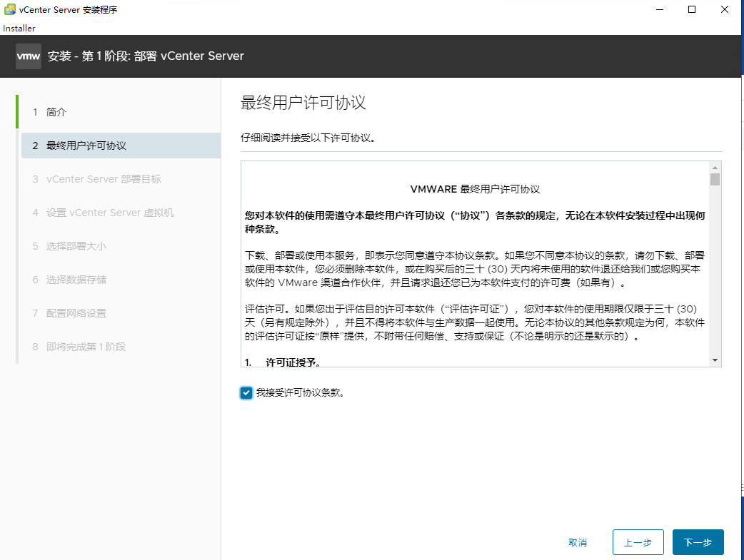Click the paragraph beginning 下载、部署或使用本服务

pyautogui.click(x=475, y=269)
